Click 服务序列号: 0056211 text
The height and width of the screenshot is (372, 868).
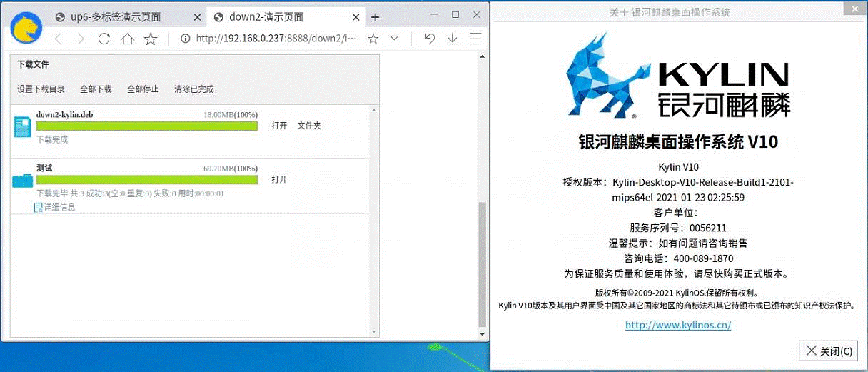click(678, 228)
